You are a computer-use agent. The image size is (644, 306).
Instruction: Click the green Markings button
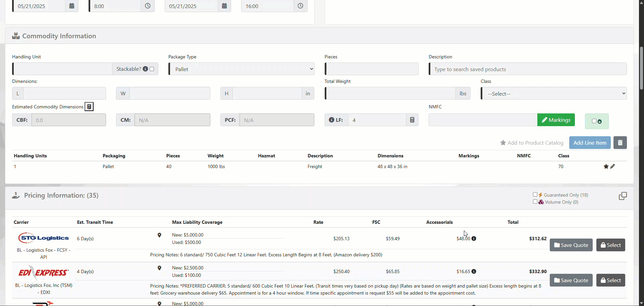point(556,120)
